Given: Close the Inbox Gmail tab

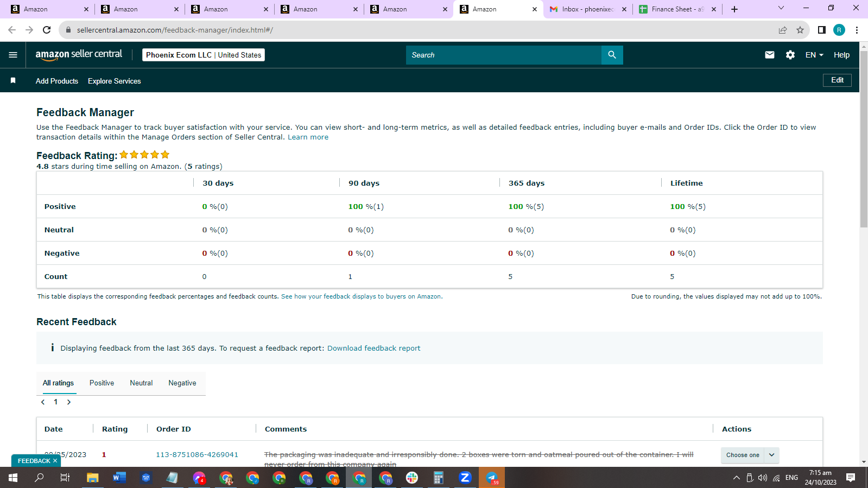Looking at the screenshot, I should coord(624,9).
